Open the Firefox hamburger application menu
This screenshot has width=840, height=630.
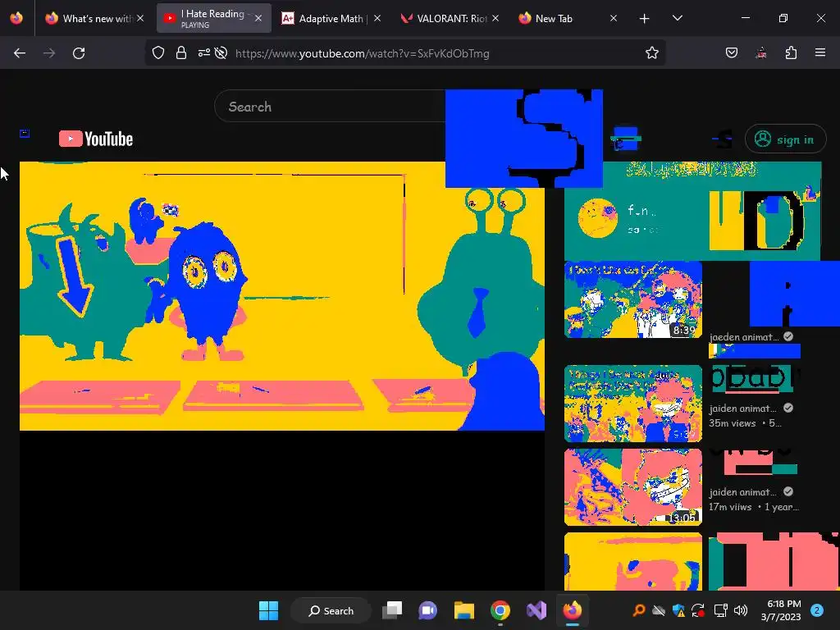point(819,52)
